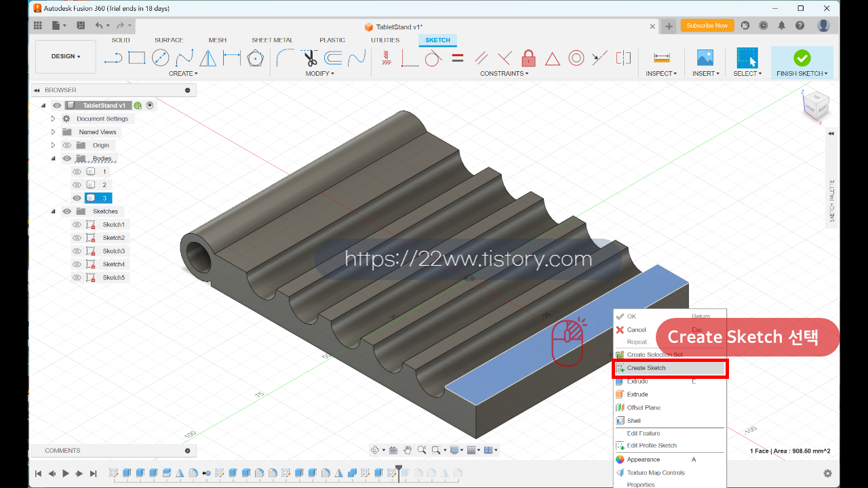Viewport: 868px width, 488px height.
Task: Open the CONSTRAINTS panel dropdown
Action: (505, 73)
